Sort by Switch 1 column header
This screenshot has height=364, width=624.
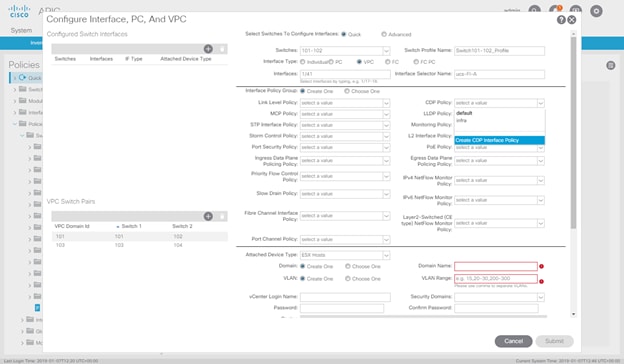(131, 226)
